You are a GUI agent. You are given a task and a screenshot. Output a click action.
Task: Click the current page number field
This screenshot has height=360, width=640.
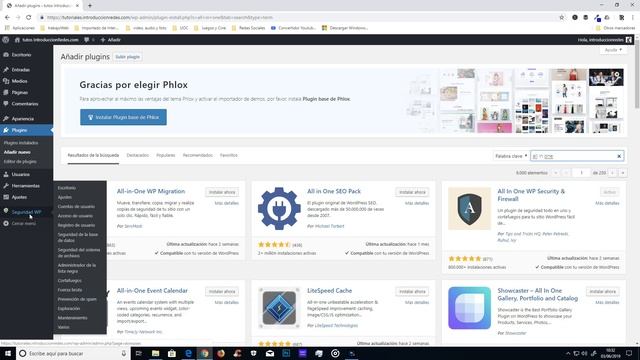(x=581, y=173)
